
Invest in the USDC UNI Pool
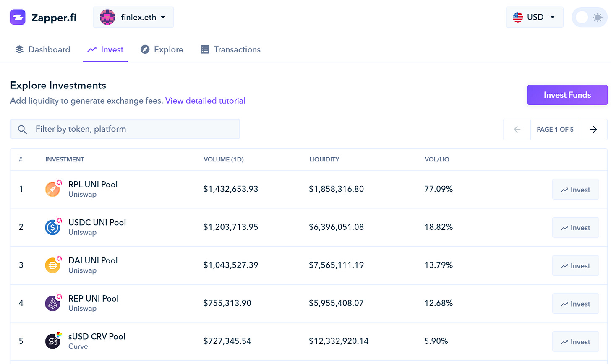(575, 228)
